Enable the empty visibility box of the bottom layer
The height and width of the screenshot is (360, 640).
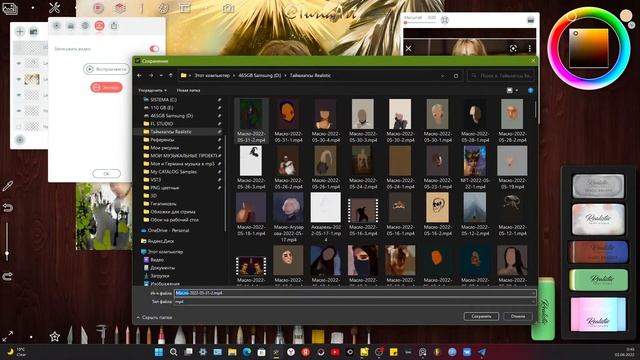tap(19, 127)
